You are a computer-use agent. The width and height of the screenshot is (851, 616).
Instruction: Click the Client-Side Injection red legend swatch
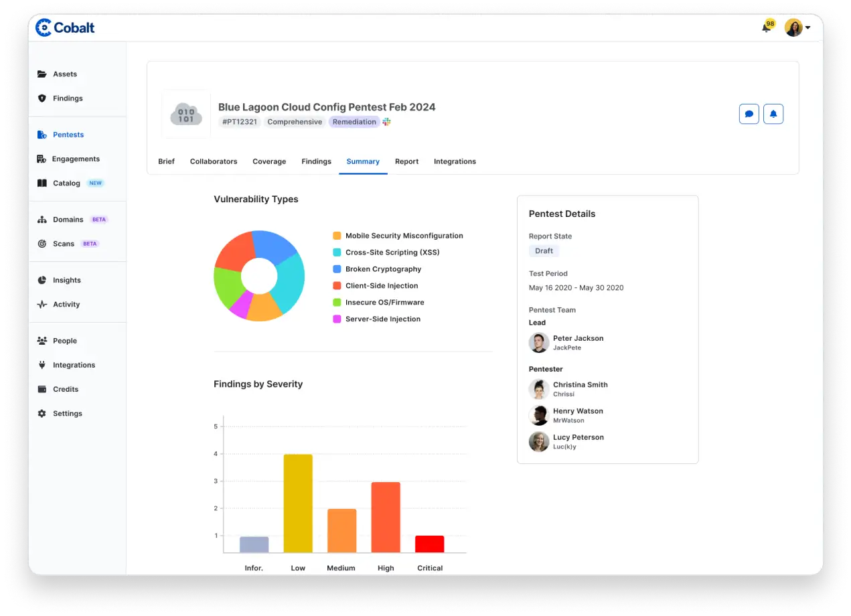337,286
